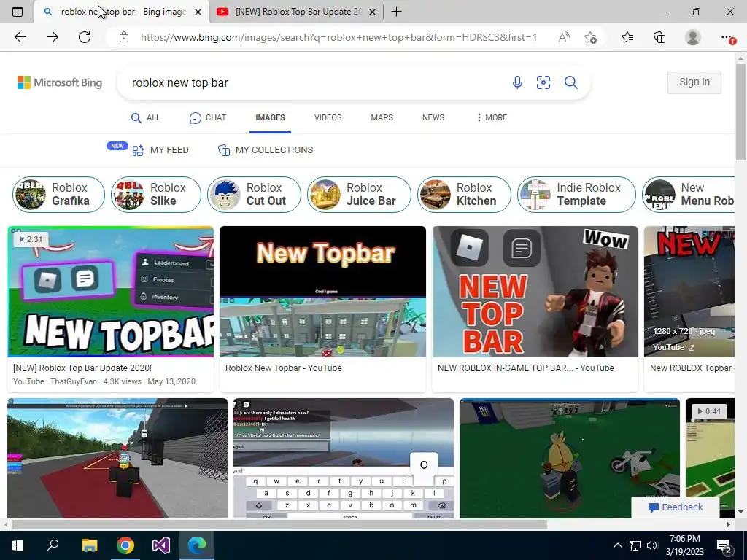This screenshot has height=560, width=747.
Task: Switch to the ALL results tab
Action: point(146,117)
